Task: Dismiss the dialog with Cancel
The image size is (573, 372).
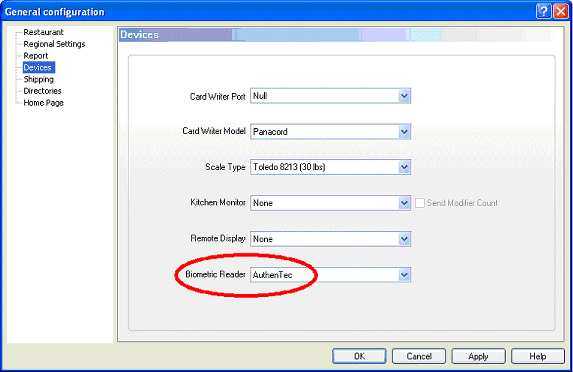Action: (419, 356)
